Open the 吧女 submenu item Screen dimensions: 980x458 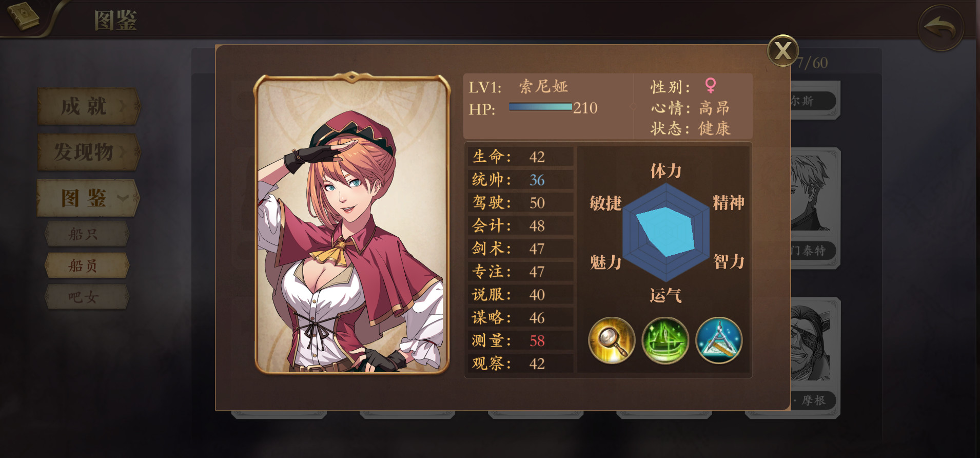(86, 297)
